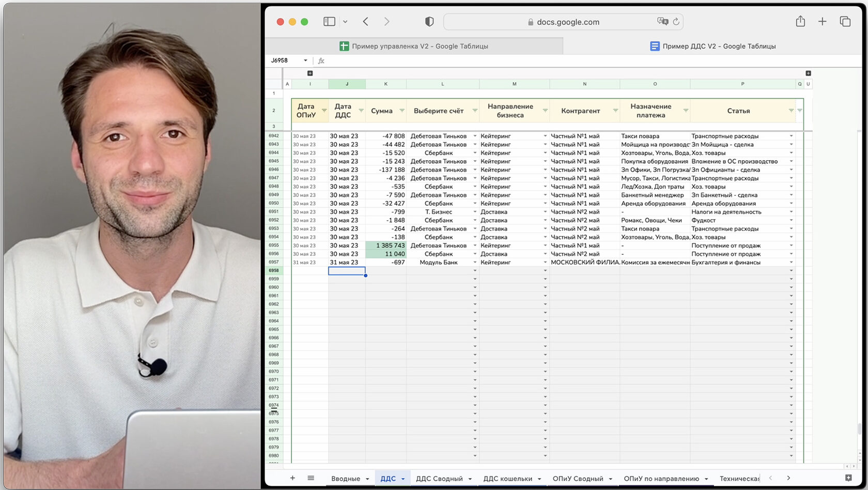Image resolution: width=868 pixels, height=490 pixels.
Task: Open name box dropdown arrow
Action: [x=305, y=60]
